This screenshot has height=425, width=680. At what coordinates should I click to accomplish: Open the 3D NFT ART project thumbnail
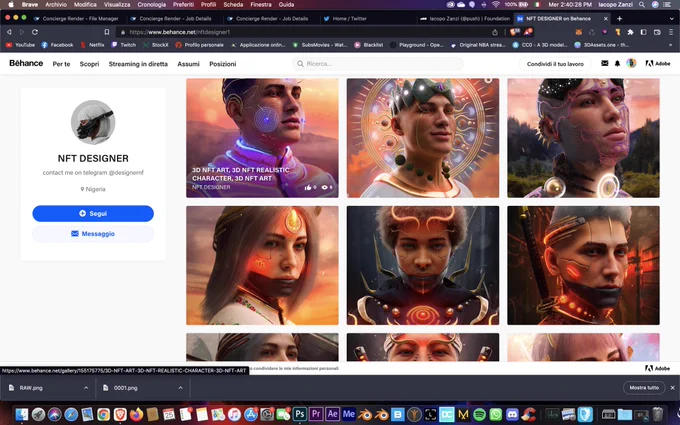(x=262, y=138)
